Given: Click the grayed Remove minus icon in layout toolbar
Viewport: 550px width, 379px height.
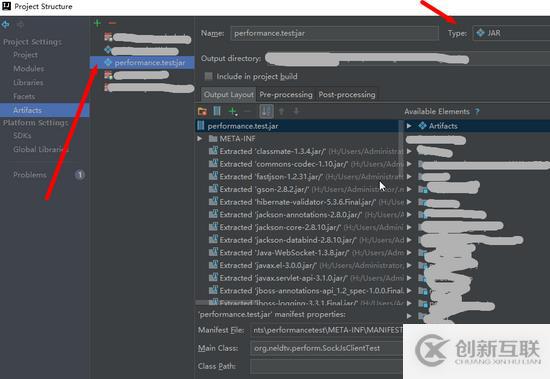Looking at the screenshot, I should point(248,112).
